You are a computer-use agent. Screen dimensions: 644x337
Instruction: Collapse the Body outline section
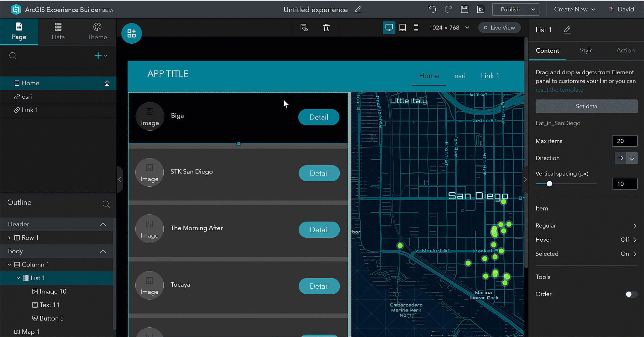tap(103, 251)
